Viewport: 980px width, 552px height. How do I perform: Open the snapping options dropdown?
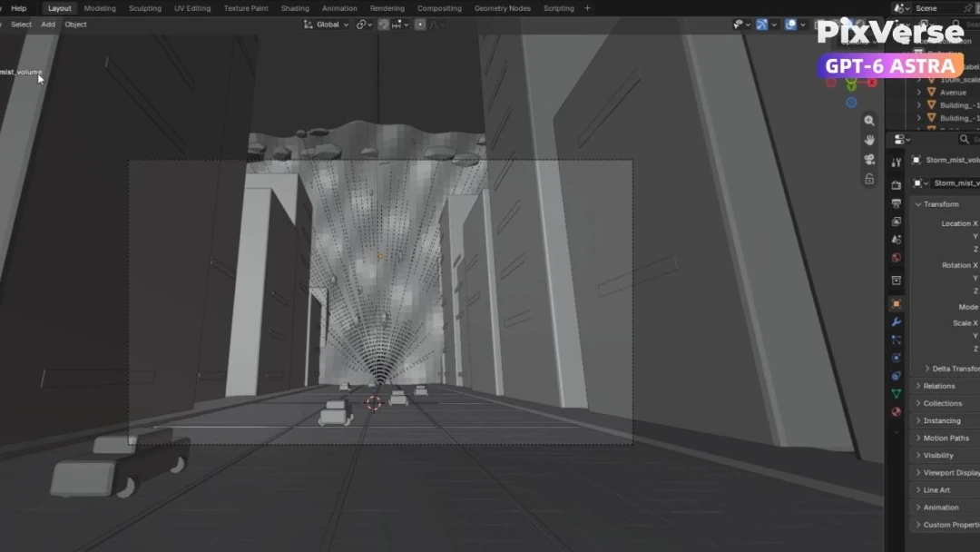coord(400,25)
